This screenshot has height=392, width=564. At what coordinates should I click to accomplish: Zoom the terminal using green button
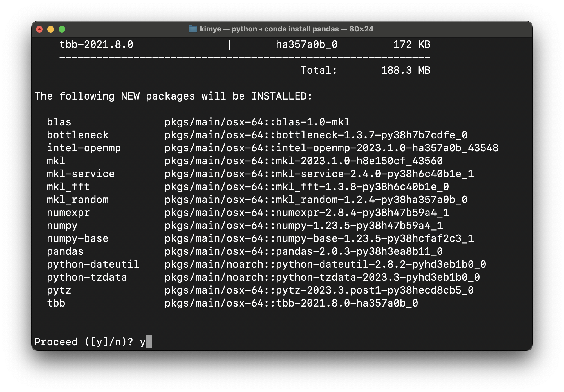[62, 29]
